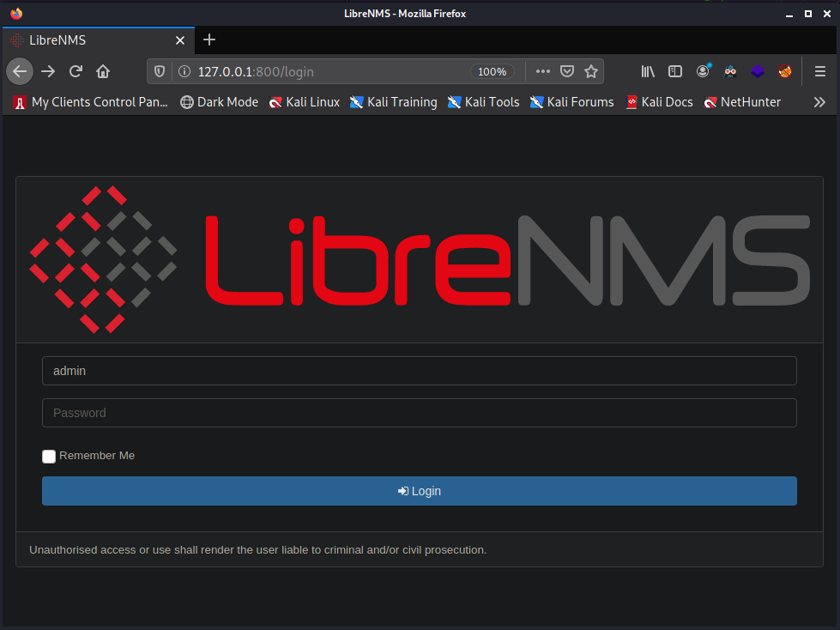
Task: Open the Library bookshelf icon
Action: [x=648, y=71]
